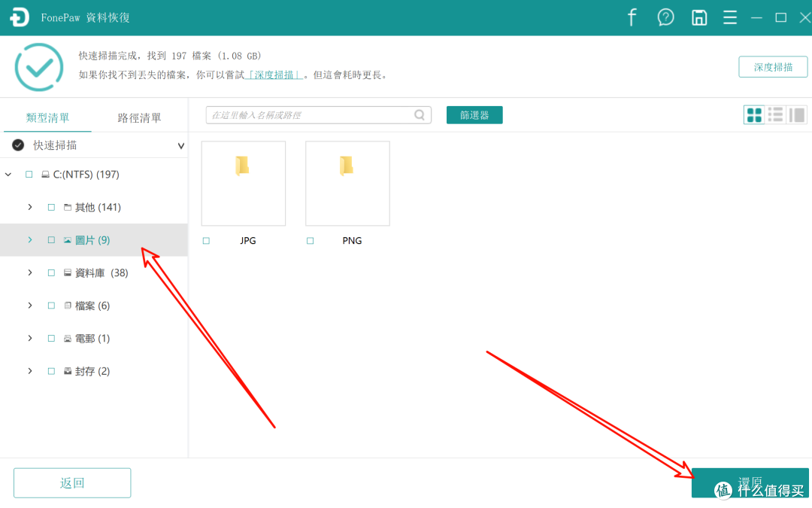Switch to list view
812x508 pixels.
coord(775,114)
